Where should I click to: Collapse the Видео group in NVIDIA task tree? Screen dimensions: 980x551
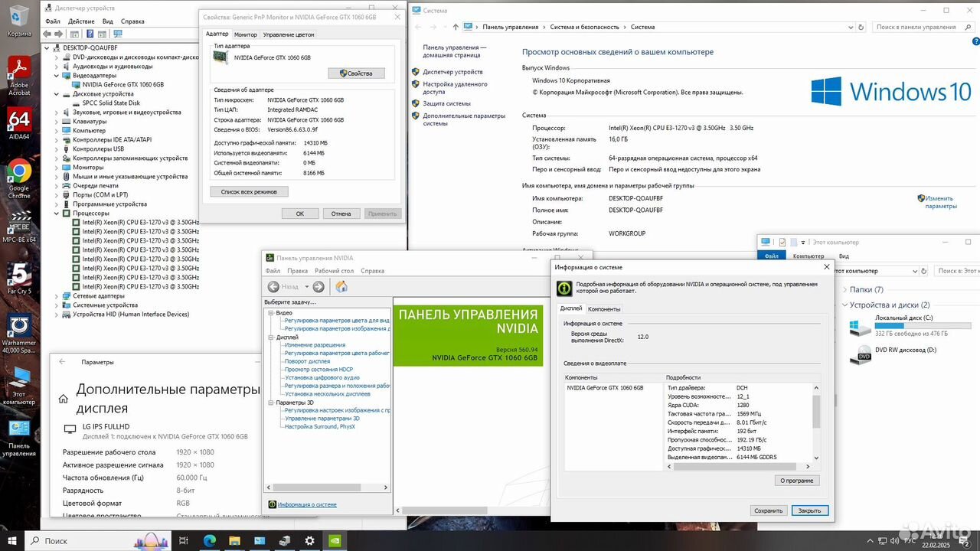coord(270,312)
